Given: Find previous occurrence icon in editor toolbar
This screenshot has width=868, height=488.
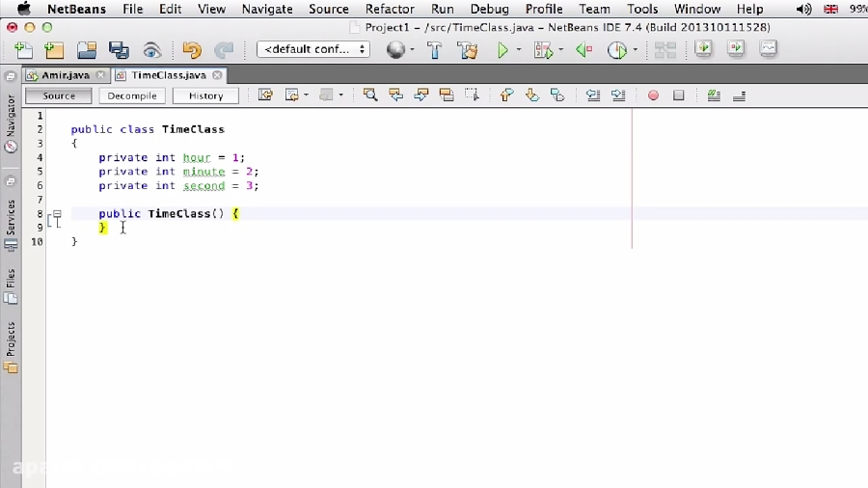Looking at the screenshot, I should [x=395, y=95].
